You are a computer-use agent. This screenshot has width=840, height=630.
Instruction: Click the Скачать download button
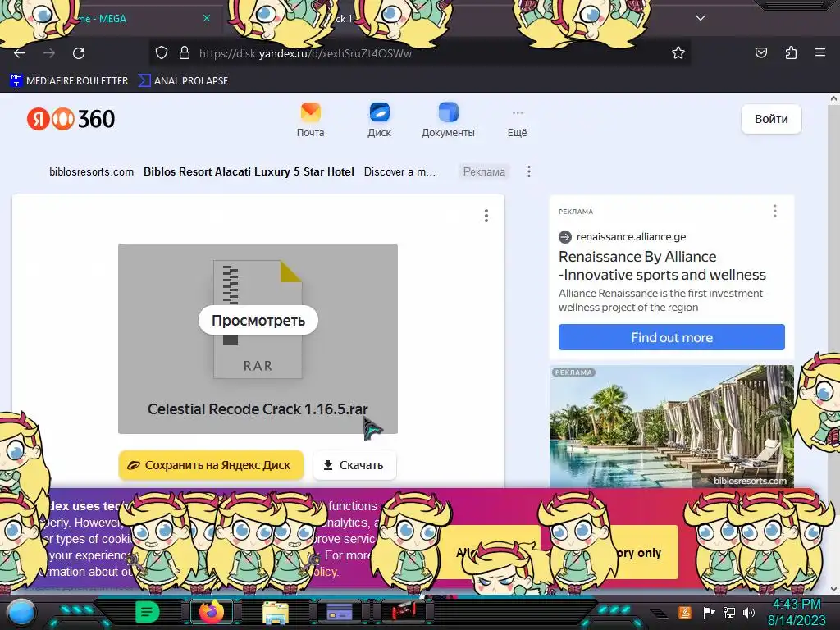pyautogui.click(x=354, y=465)
